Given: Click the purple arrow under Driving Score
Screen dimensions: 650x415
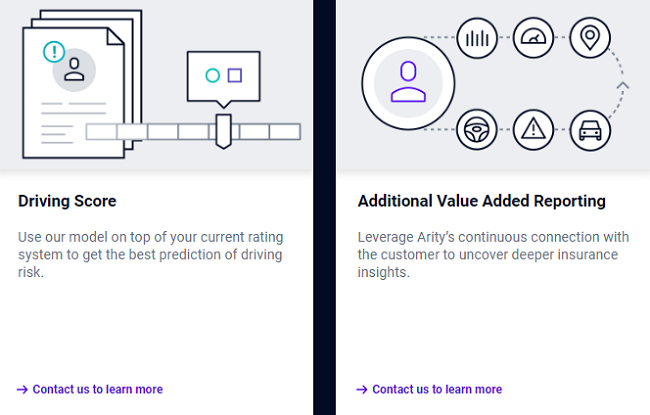Looking at the screenshot, I should click(23, 389).
